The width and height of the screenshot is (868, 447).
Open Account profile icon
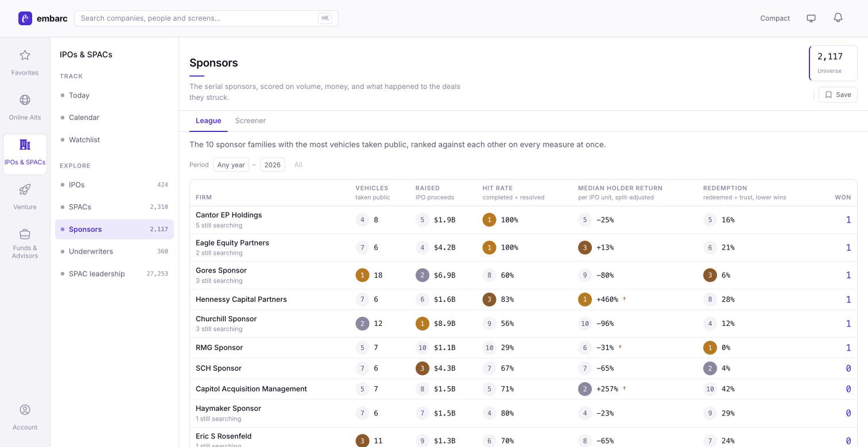(x=25, y=410)
